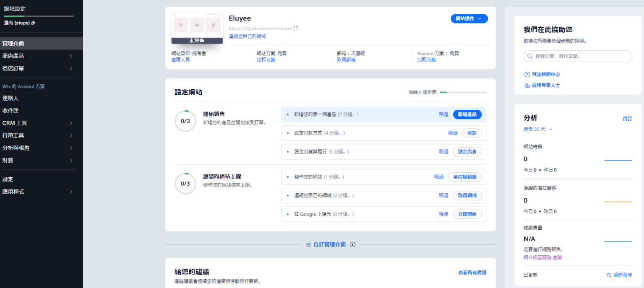Click the 開始銷售 0/3 progress ring
Screen dimensions: 644x288
pyautogui.click(x=185, y=121)
